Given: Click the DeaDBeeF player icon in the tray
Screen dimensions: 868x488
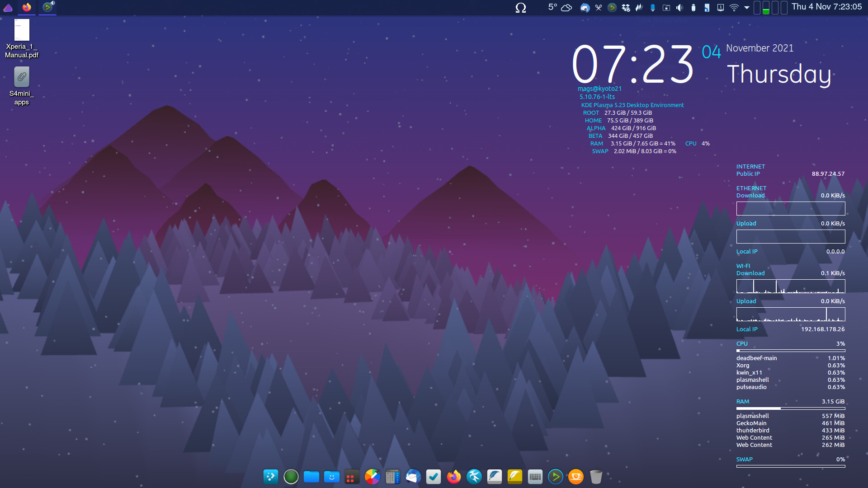Looking at the screenshot, I should pos(612,8).
